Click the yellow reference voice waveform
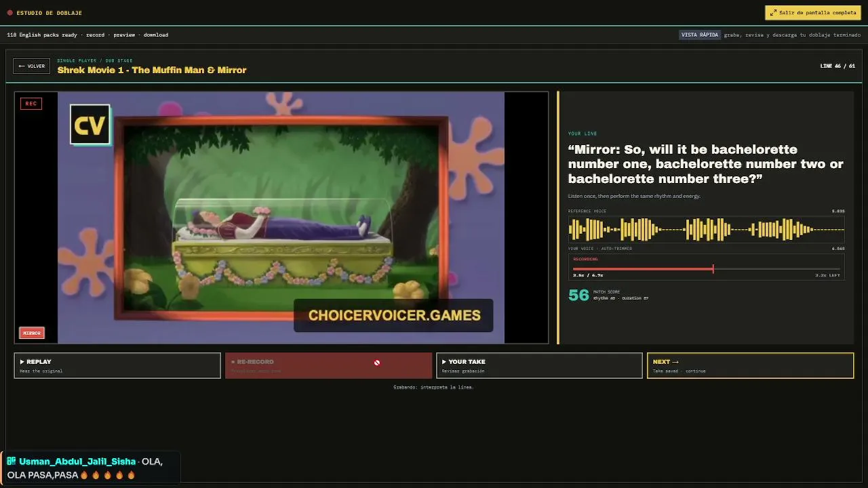868x488 pixels. pos(706,230)
